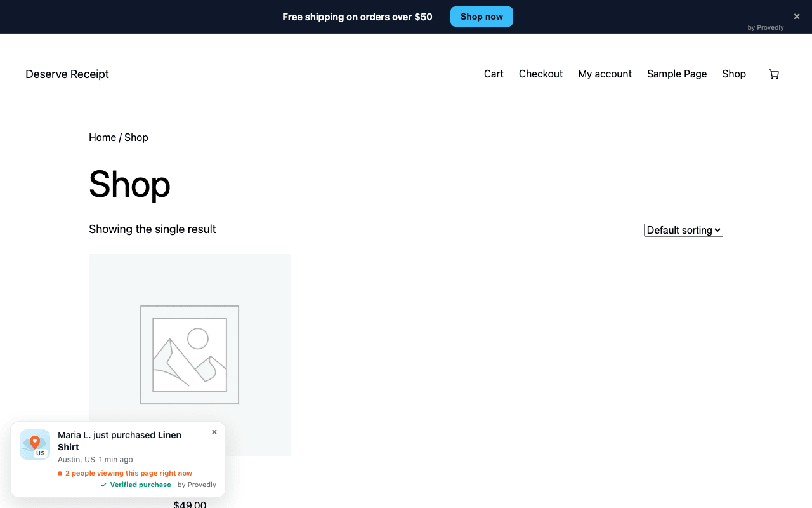Go to the Cart page in the menu
This screenshot has width=812, height=508.
tap(494, 74)
